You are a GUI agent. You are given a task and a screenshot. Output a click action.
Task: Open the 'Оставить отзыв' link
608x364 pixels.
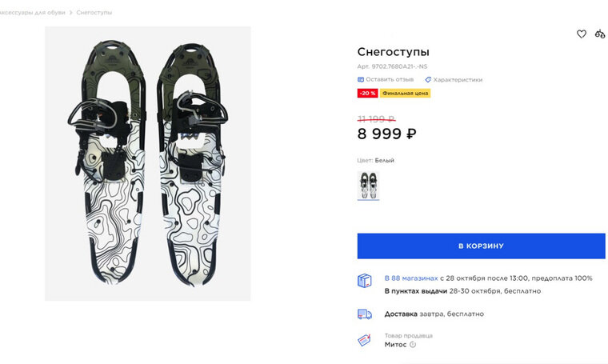[x=390, y=79]
